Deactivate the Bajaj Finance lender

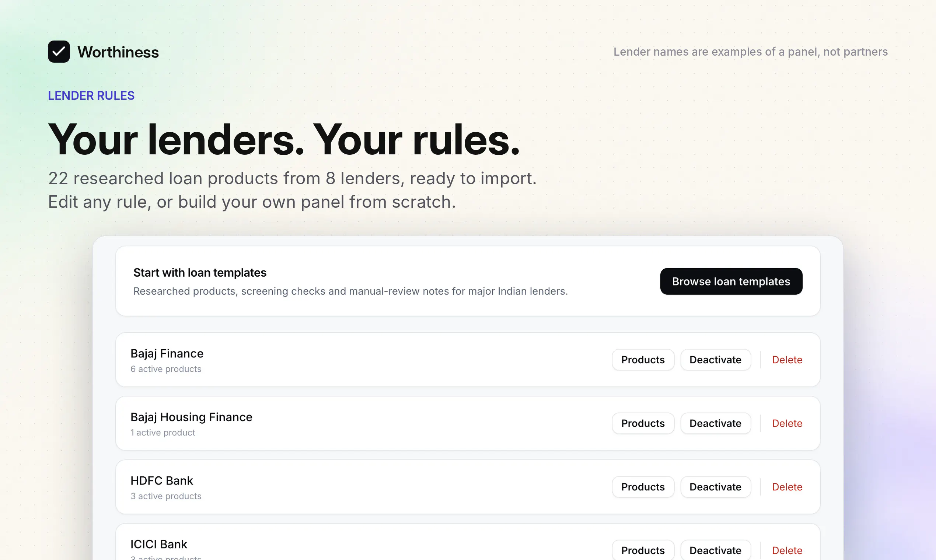(715, 360)
